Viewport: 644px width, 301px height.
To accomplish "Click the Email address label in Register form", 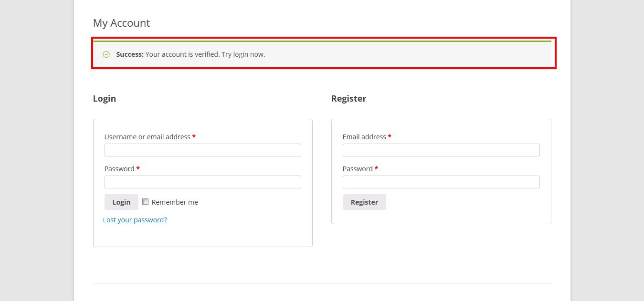I will pos(364,137).
